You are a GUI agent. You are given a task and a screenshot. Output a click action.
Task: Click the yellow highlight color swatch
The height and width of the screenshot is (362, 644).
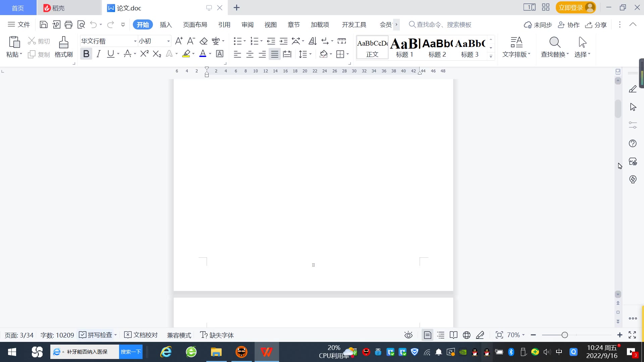[186, 54]
